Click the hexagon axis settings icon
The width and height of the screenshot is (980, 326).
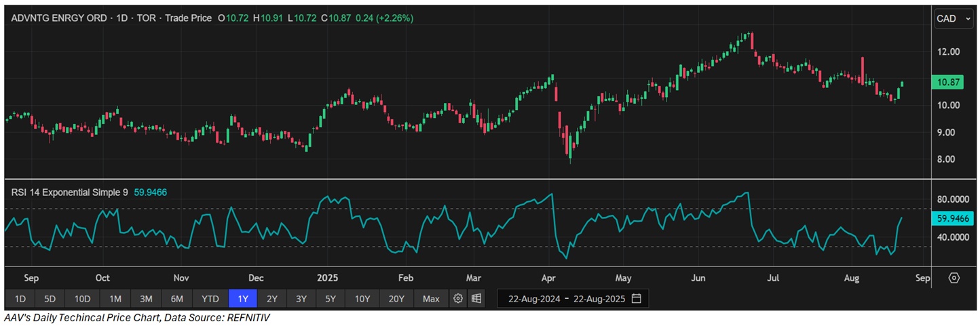tap(954, 278)
